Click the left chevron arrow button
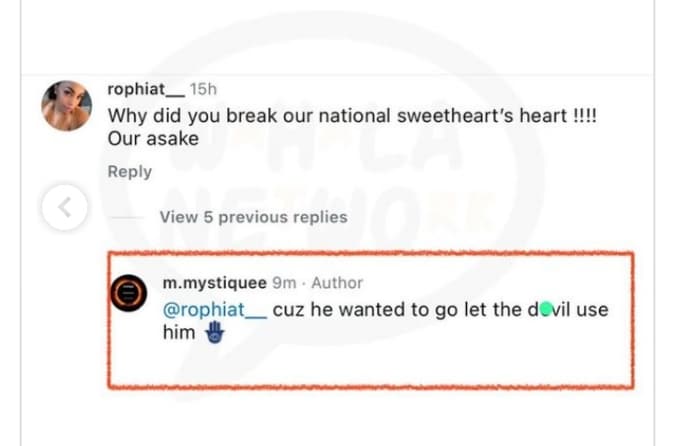Screen dimensions: 675x446 [x=65, y=208]
